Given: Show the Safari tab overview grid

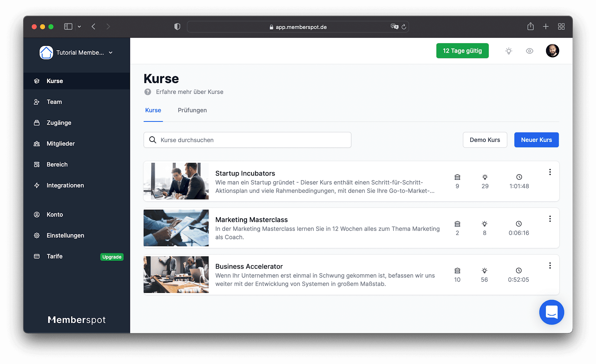Looking at the screenshot, I should point(561,26).
